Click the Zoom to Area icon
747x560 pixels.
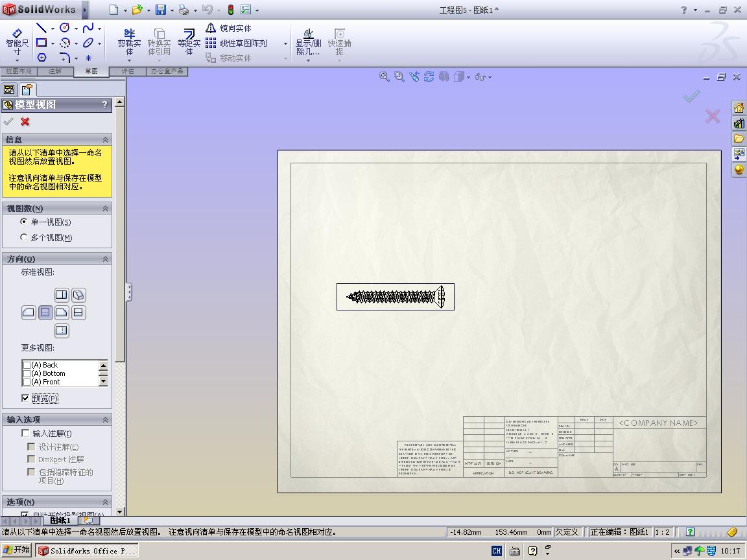[399, 76]
